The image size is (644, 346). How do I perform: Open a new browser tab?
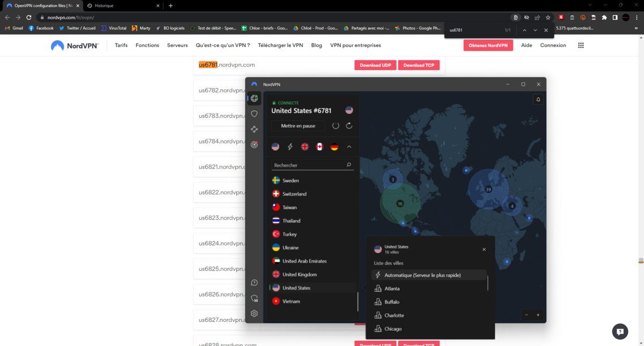pyautogui.click(x=171, y=5)
